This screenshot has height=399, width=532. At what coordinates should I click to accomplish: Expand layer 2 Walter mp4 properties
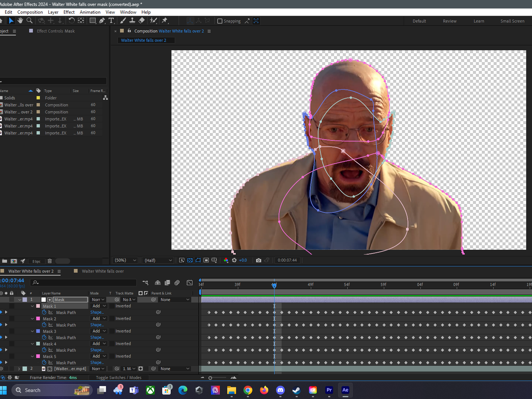click(19, 369)
